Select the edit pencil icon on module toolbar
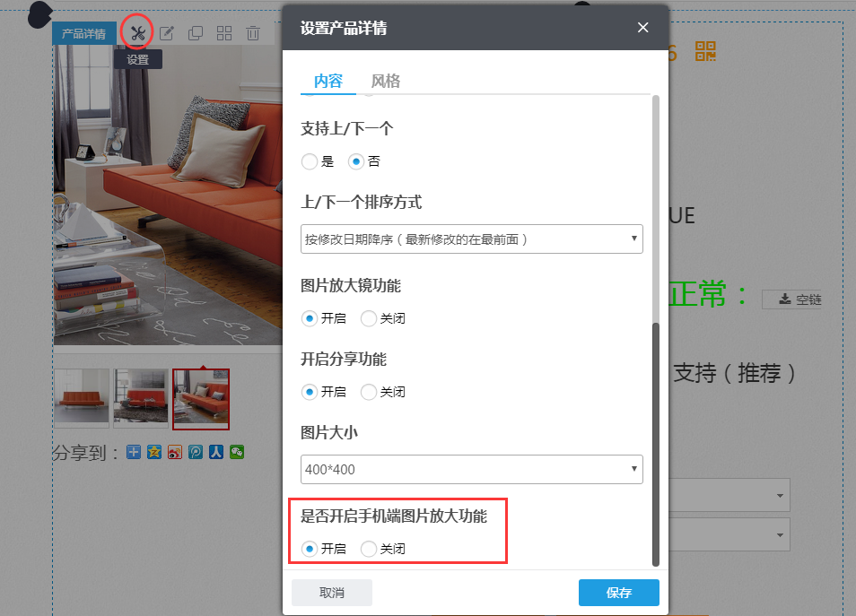856x616 pixels. [167, 32]
